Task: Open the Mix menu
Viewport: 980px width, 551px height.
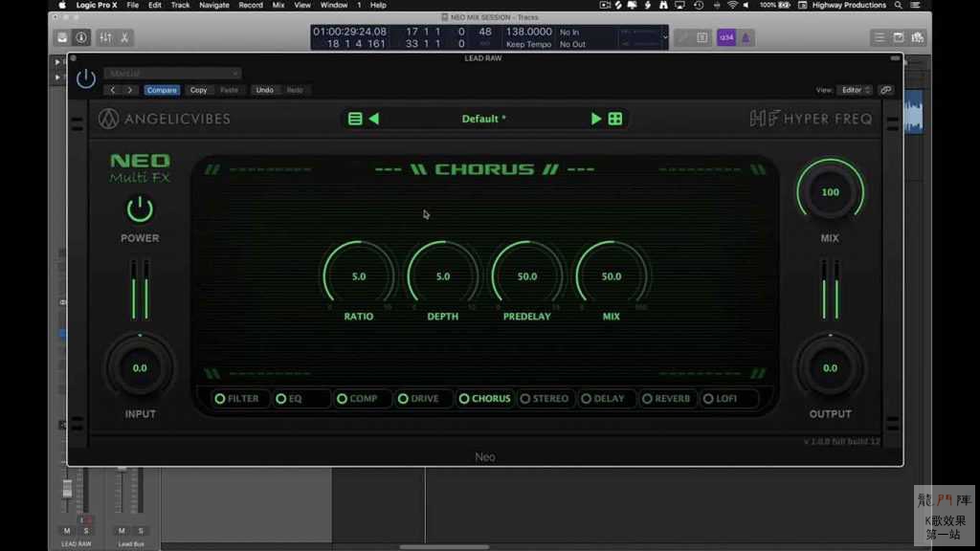Action: [278, 5]
